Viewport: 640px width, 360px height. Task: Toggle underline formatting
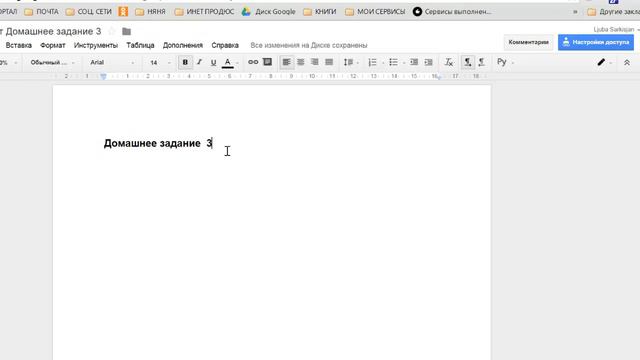coord(213,62)
